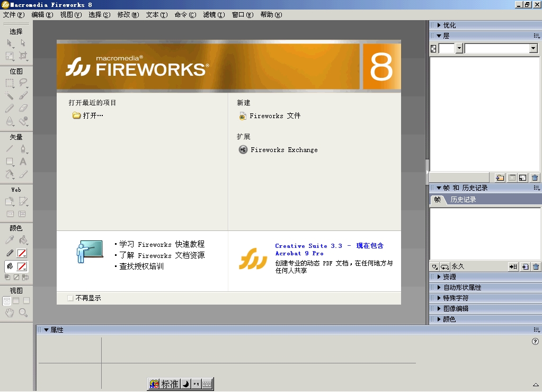Click the 打开… link
This screenshot has width=542, height=392.
point(88,115)
